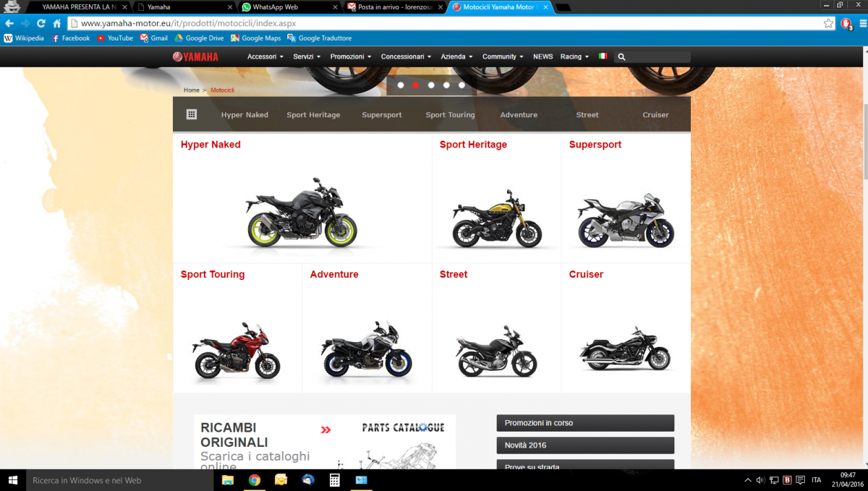Viewport: 868px width, 491px height.
Task: Click the yellow Sport Heritage motorcycle image
Action: tap(496, 218)
